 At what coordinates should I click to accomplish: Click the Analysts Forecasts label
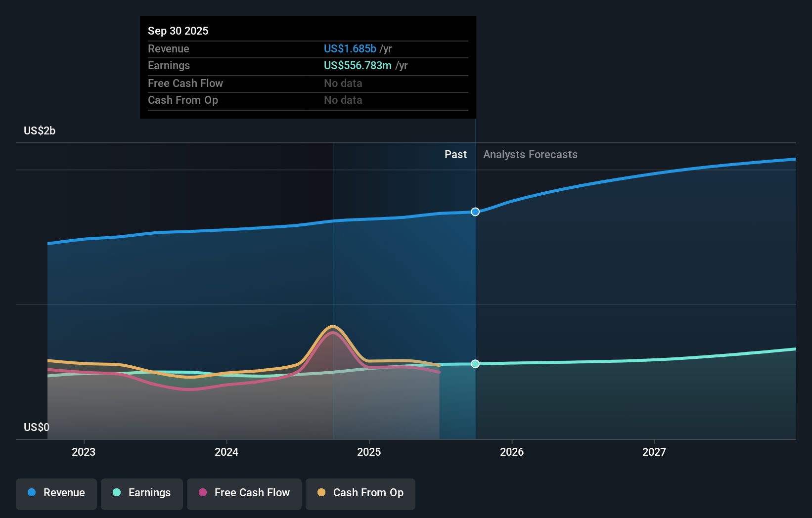click(x=530, y=154)
